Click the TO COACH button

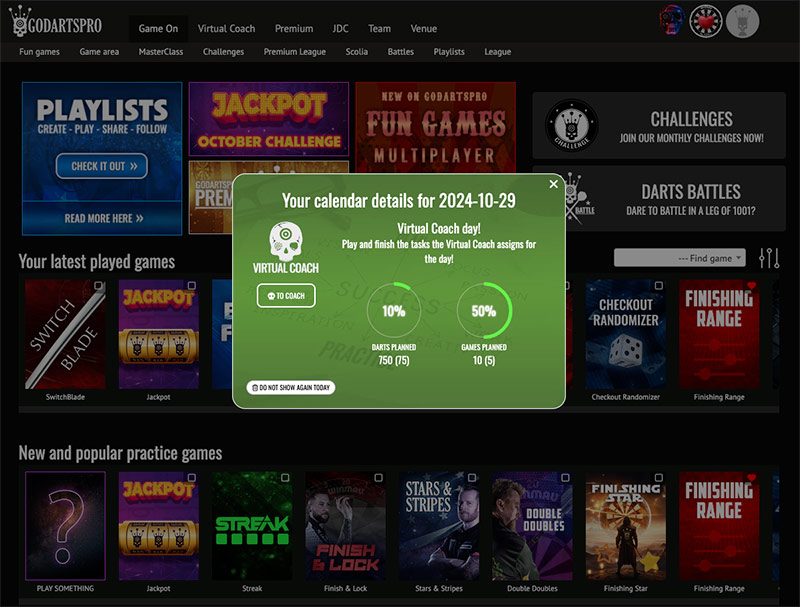coord(286,296)
